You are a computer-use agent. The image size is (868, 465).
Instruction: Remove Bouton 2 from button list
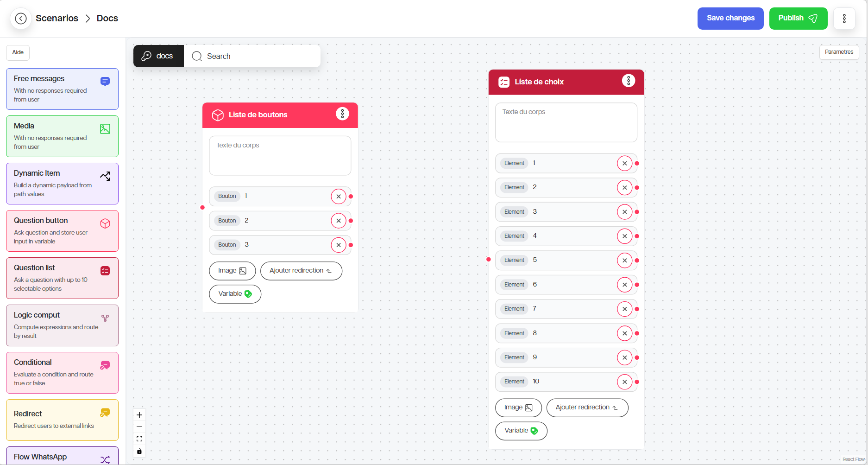pyautogui.click(x=339, y=221)
